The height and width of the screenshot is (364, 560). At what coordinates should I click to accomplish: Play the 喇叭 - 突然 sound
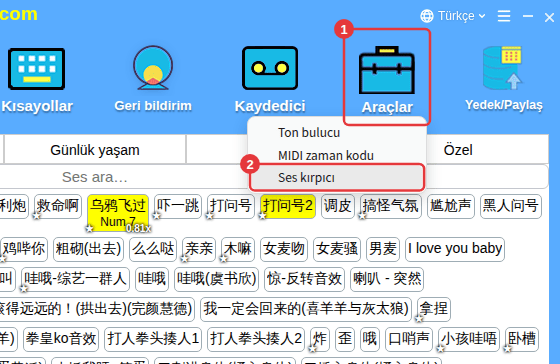(387, 279)
